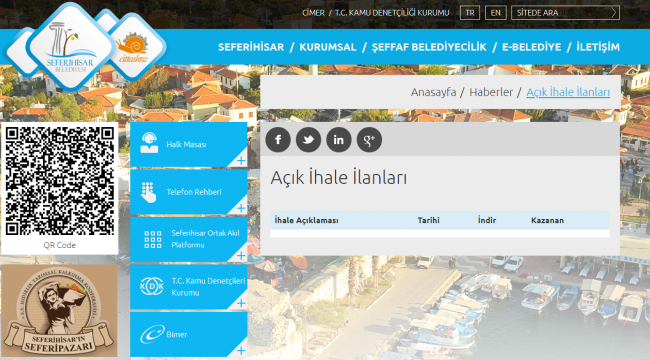Screen dimensions: 650x360
Task: Expand Halk Masası plus sign
Action: tap(241, 161)
